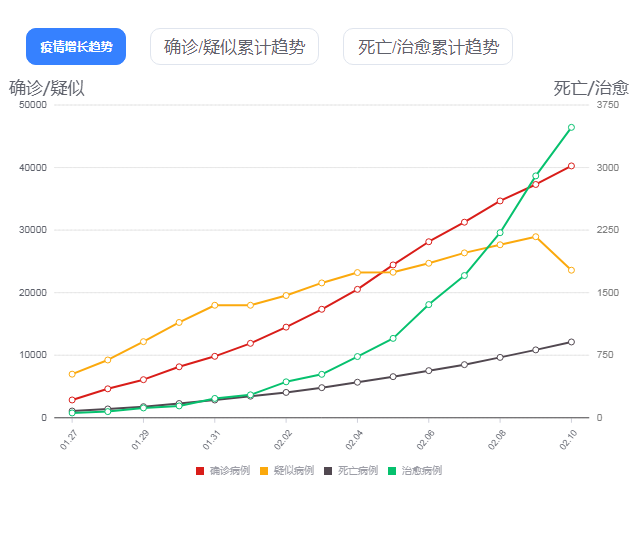This screenshot has width=637, height=536.
Task: Click the orange data point at 01.27
Action: point(72,374)
